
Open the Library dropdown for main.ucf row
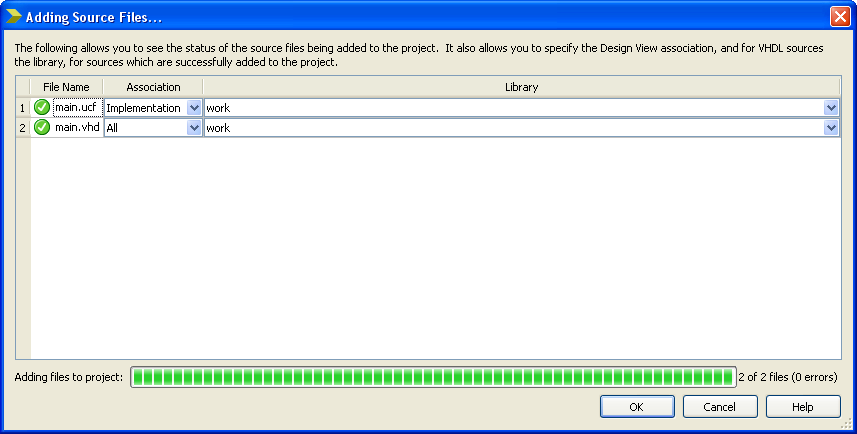pyautogui.click(x=831, y=107)
